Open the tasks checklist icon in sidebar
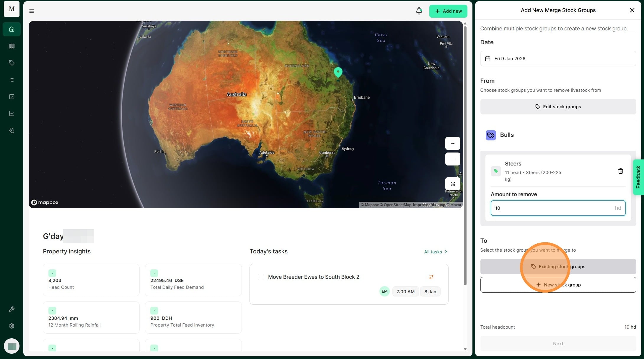The image size is (644, 359). click(12, 97)
